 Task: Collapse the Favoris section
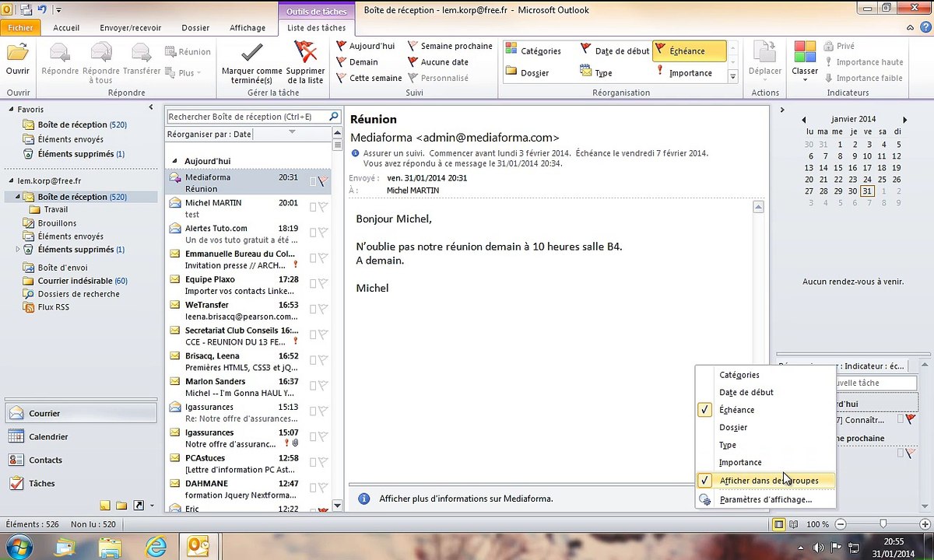(x=11, y=110)
